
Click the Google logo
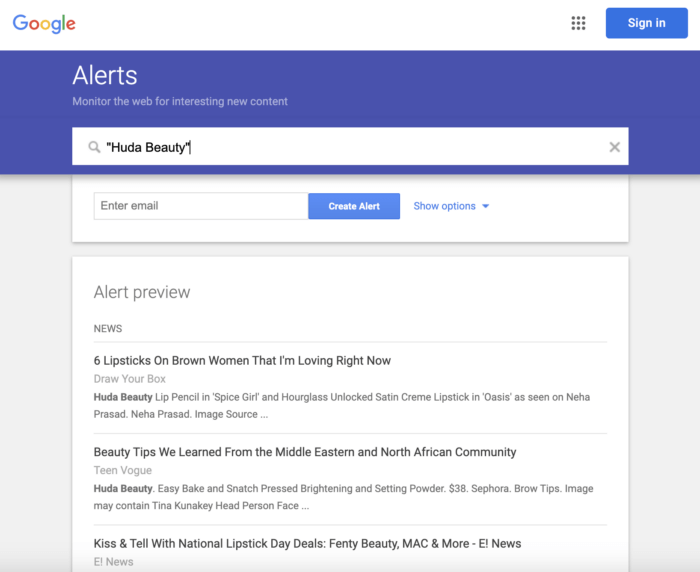[44, 24]
